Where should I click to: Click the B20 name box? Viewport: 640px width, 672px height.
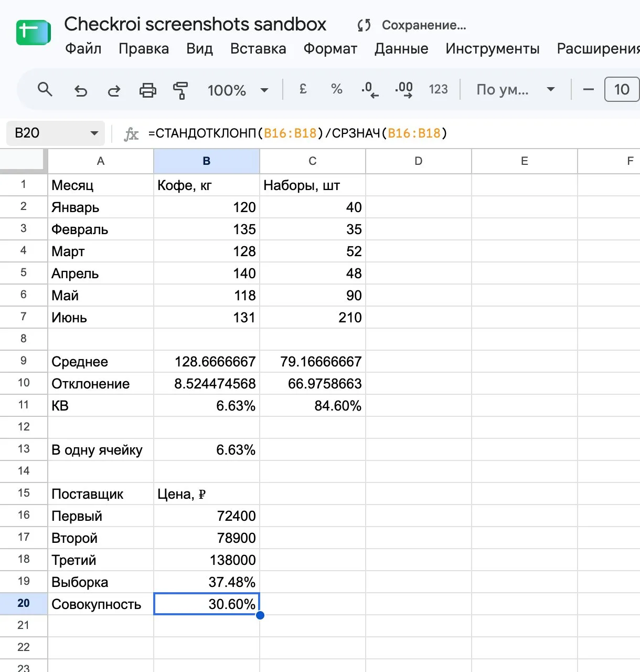[56, 133]
